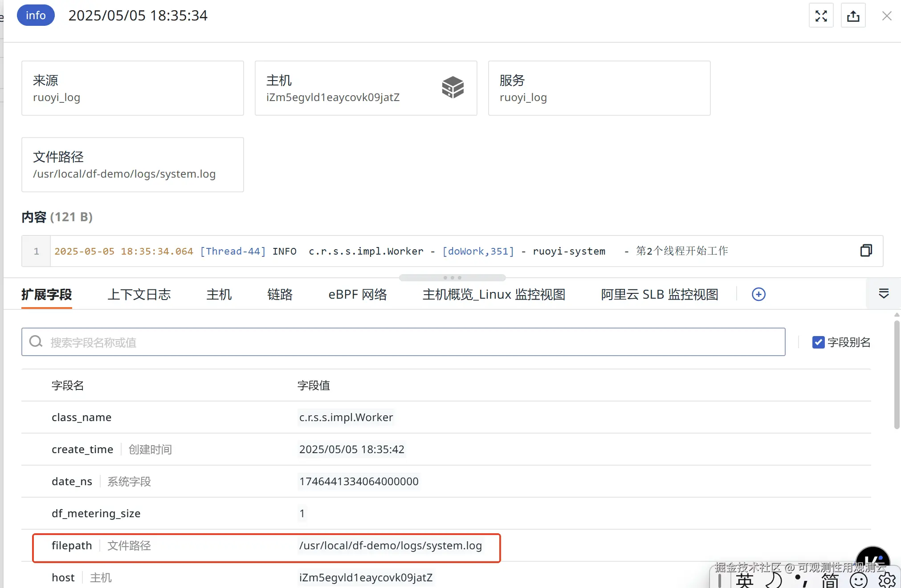Screen dimensions: 901x588
Task: Copy log content with copy icon
Action: [x=866, y=251]
